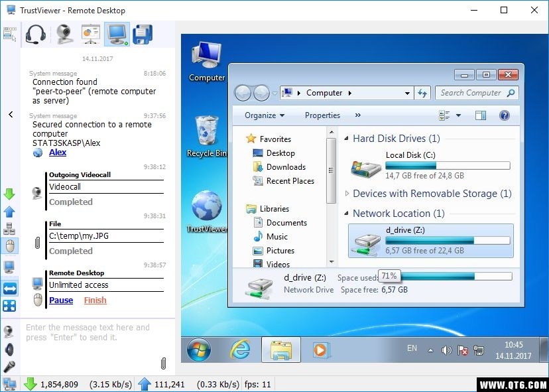Screen dimensions: 549x392
Task: Collapse Network Location group
Action: [347, 214]
